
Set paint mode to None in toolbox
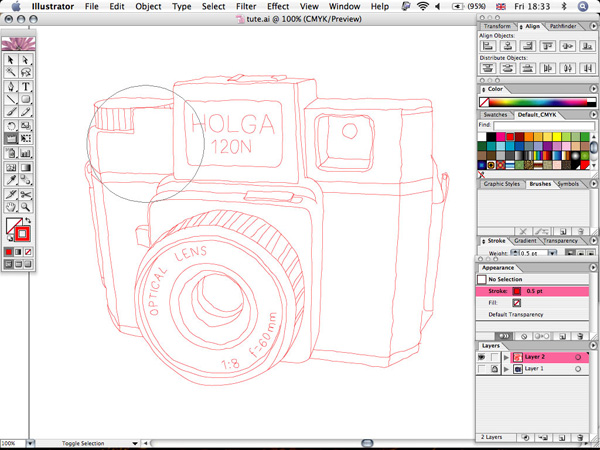(28, 252)
